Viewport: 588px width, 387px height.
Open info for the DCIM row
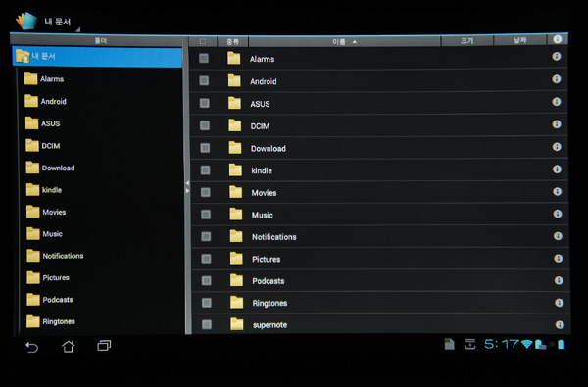click(x=557, y=124)
